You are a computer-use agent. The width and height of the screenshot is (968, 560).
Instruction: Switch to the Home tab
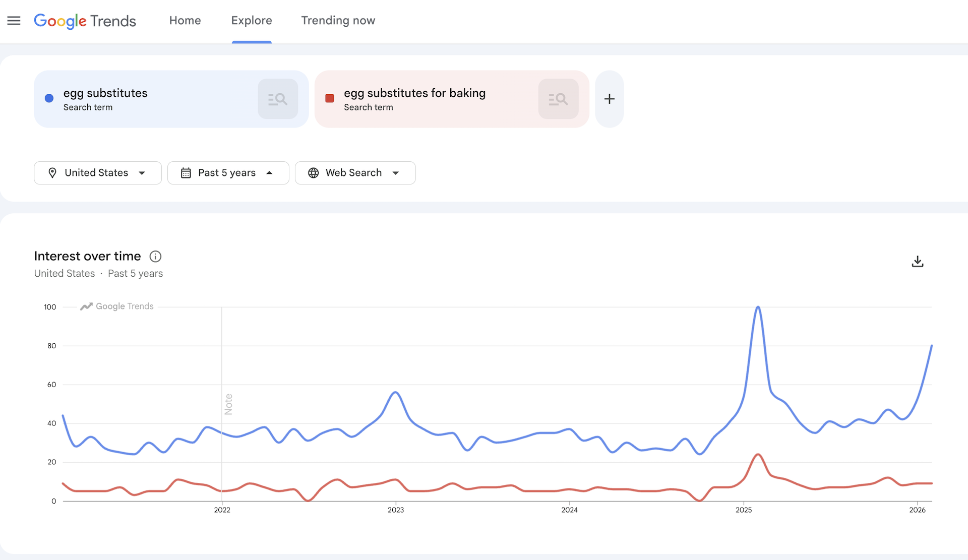point(185,21)
